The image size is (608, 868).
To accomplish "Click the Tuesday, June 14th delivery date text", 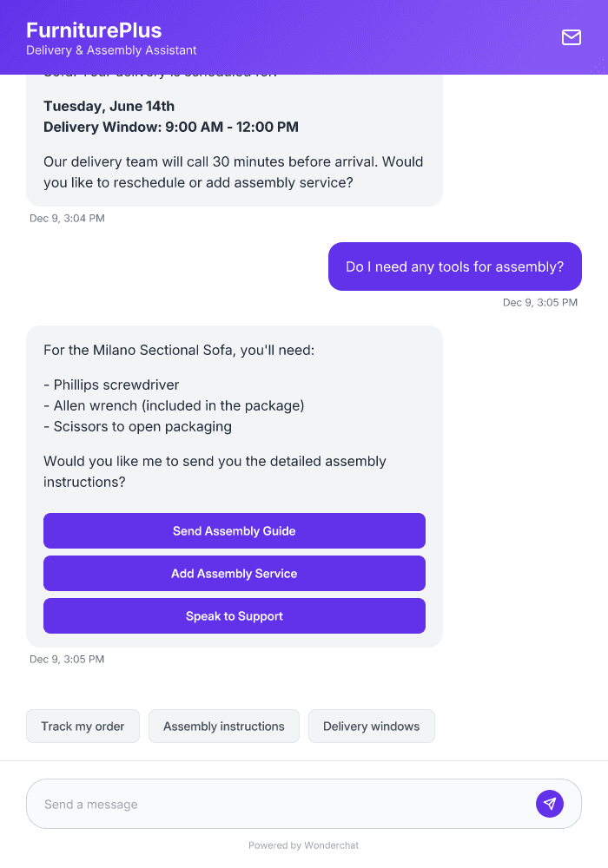I will tap(109, 106).
